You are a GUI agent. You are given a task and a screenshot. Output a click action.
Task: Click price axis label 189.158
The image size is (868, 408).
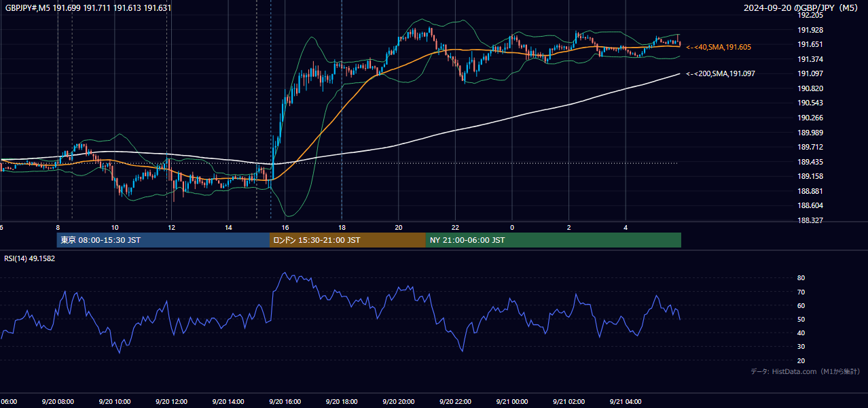[x=810, y=176]
